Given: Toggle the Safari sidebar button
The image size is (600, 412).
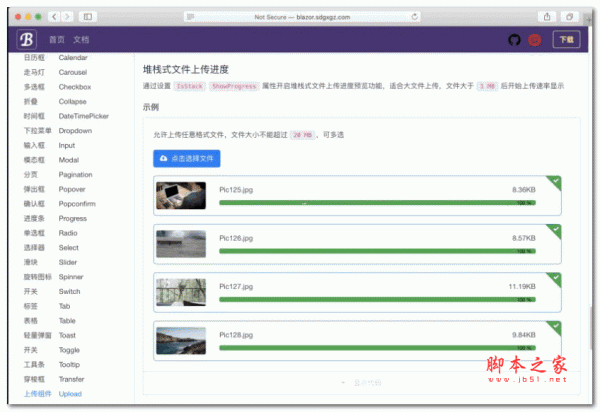Looking at the screenshot, I should (x=88, y=17).
